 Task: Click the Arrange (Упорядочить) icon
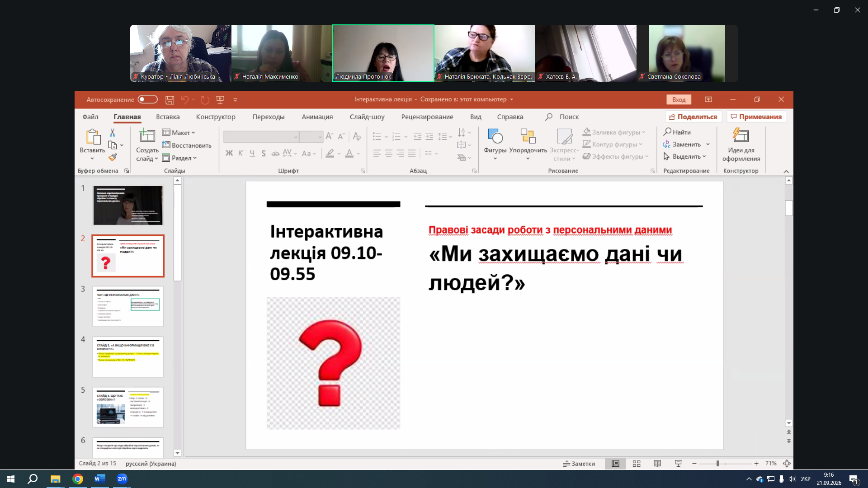click(x=528, y=144)
